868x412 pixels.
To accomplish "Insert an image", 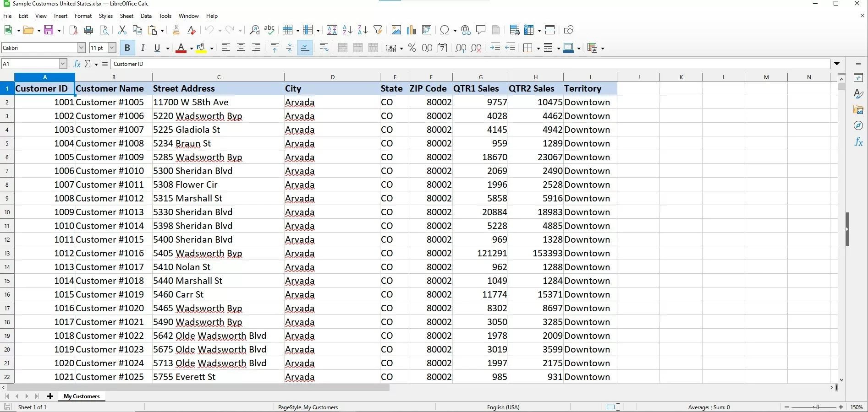I will [396, 30].
